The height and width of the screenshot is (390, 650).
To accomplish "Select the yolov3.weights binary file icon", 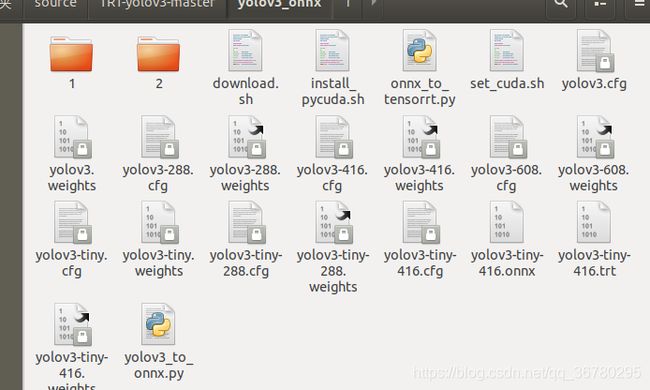I will click(x=73, y=137).
